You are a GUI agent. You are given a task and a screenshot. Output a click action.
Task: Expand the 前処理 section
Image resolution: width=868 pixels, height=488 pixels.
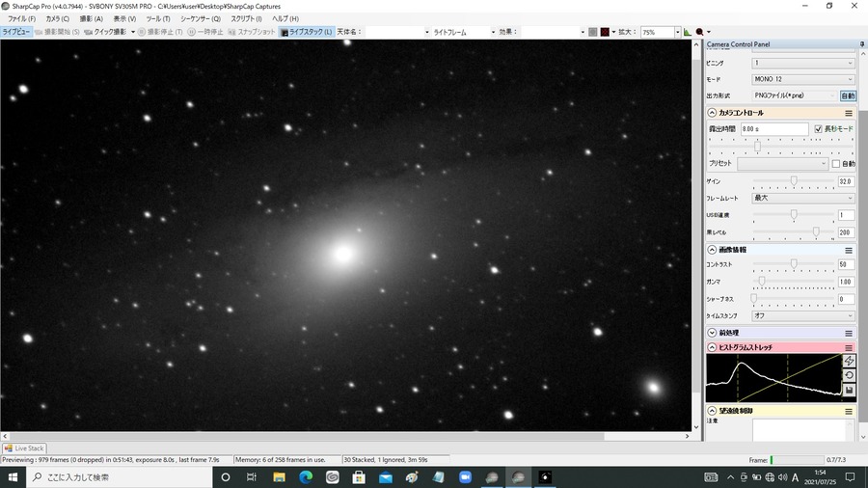click(712, 333)
